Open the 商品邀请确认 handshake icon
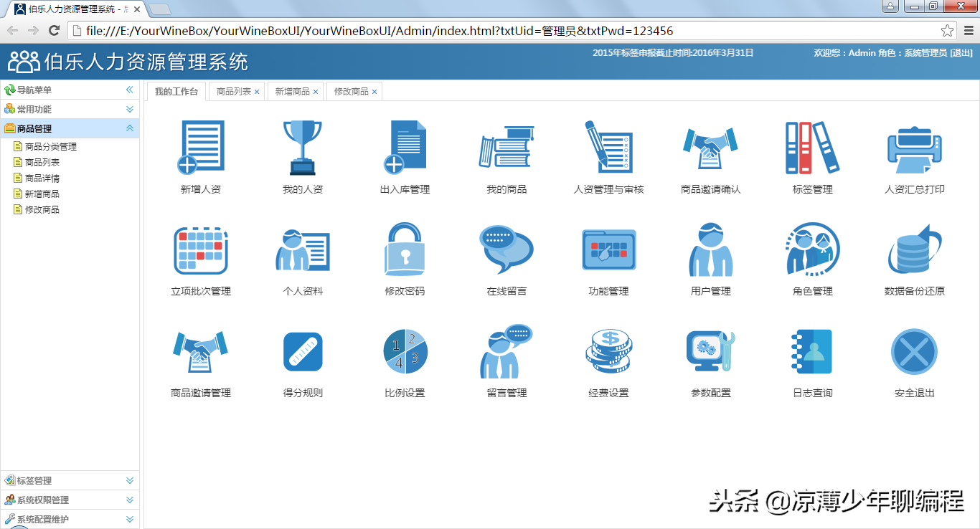 [710, 148]
